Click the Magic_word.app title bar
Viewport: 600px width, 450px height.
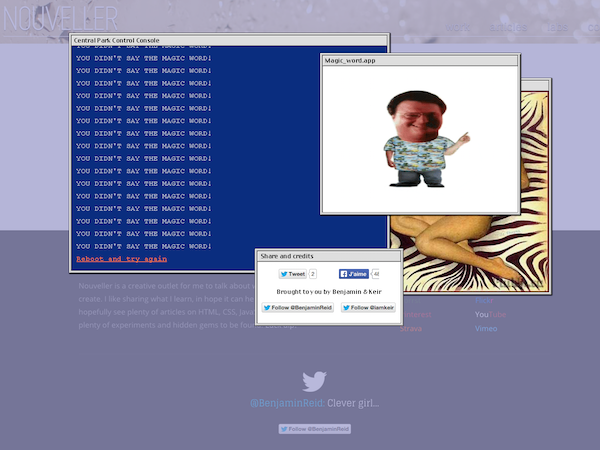420,60
